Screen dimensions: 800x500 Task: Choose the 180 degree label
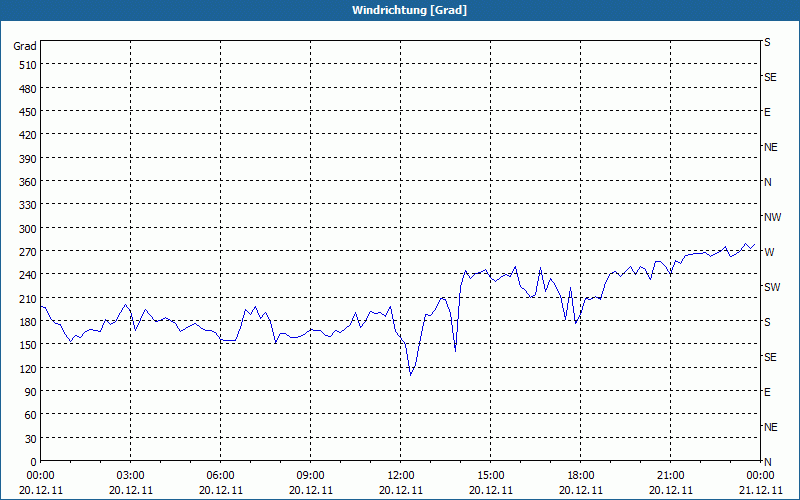[29, 322]
